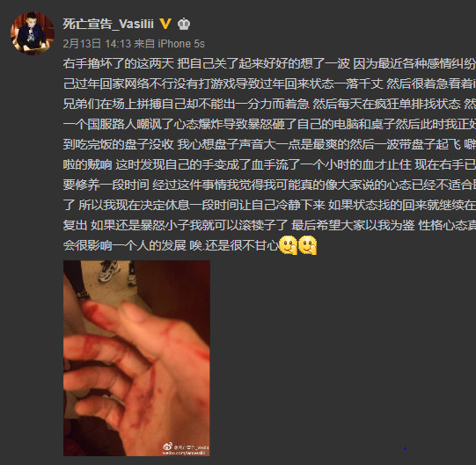476x465 pixels.
Task: Click the weibo.com URL in the photo watermark
Action: pyautogui.click(x=186, y=453)
